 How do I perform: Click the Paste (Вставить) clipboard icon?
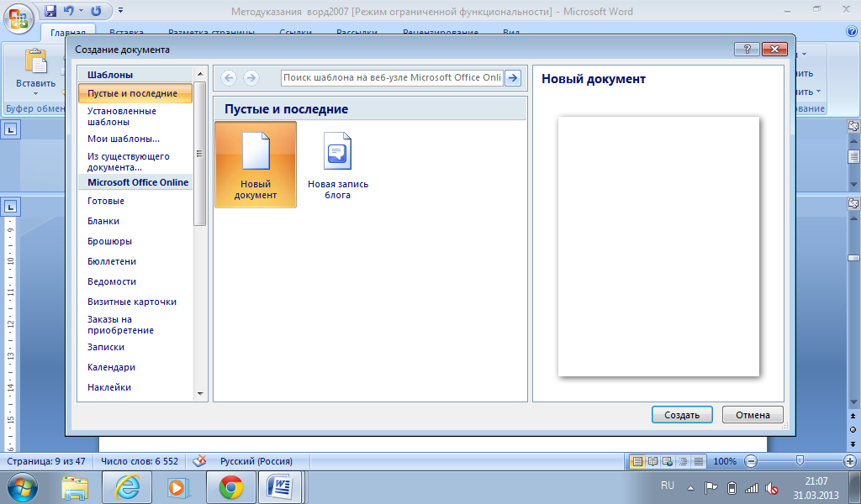tap(35, 61)
